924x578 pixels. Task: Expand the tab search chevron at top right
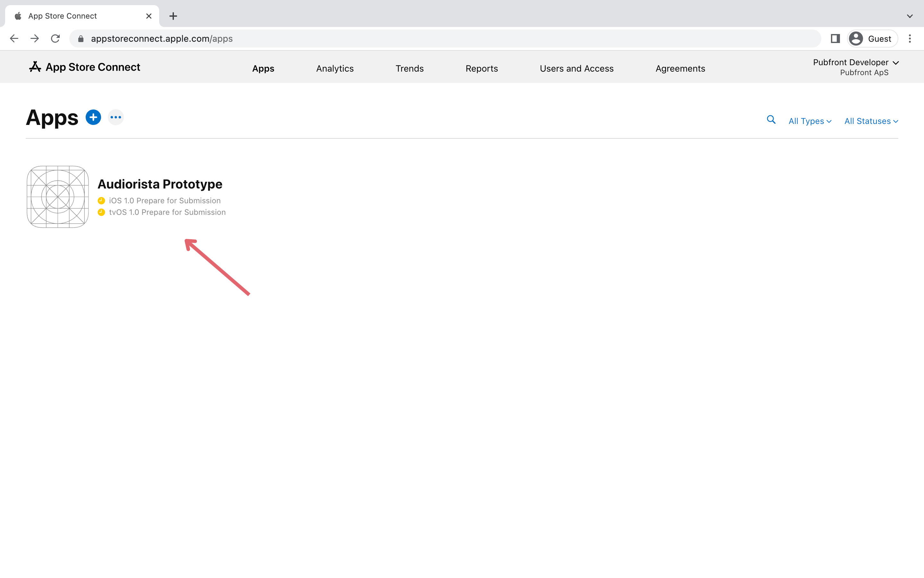point(910,16)
